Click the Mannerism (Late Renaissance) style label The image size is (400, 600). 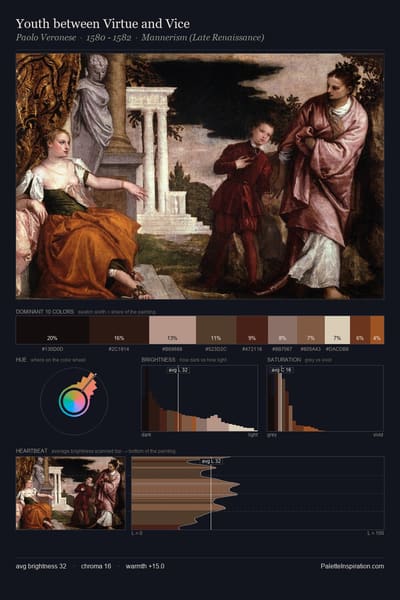pos(202,38)
